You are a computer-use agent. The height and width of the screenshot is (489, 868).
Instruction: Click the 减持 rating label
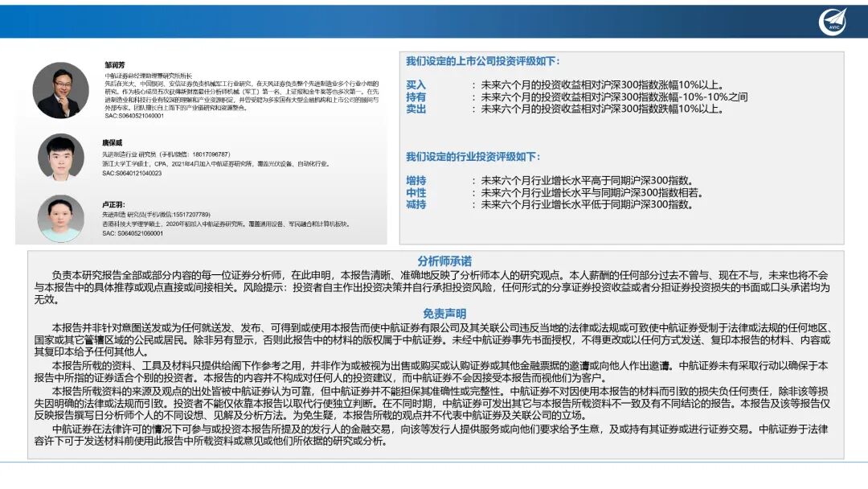(416, 204)
